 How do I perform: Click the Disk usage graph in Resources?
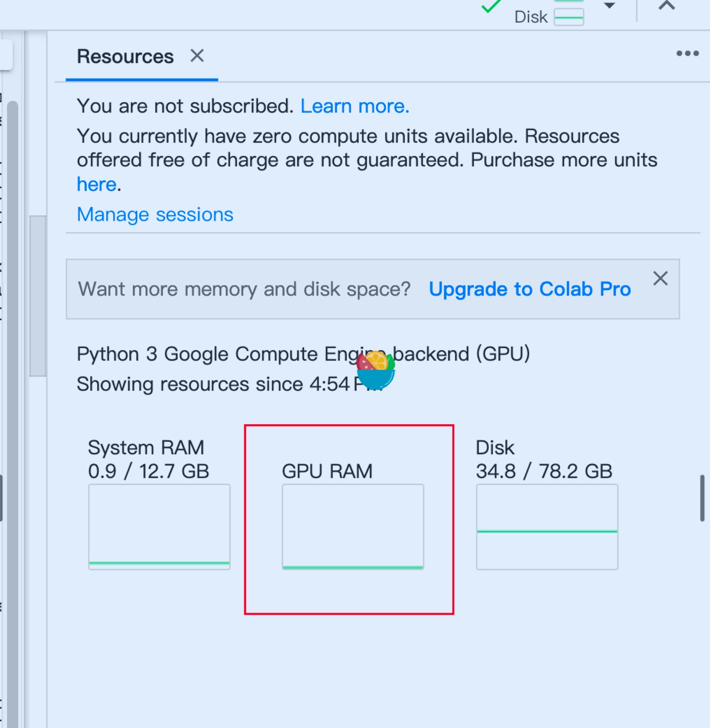pos(547,527)
